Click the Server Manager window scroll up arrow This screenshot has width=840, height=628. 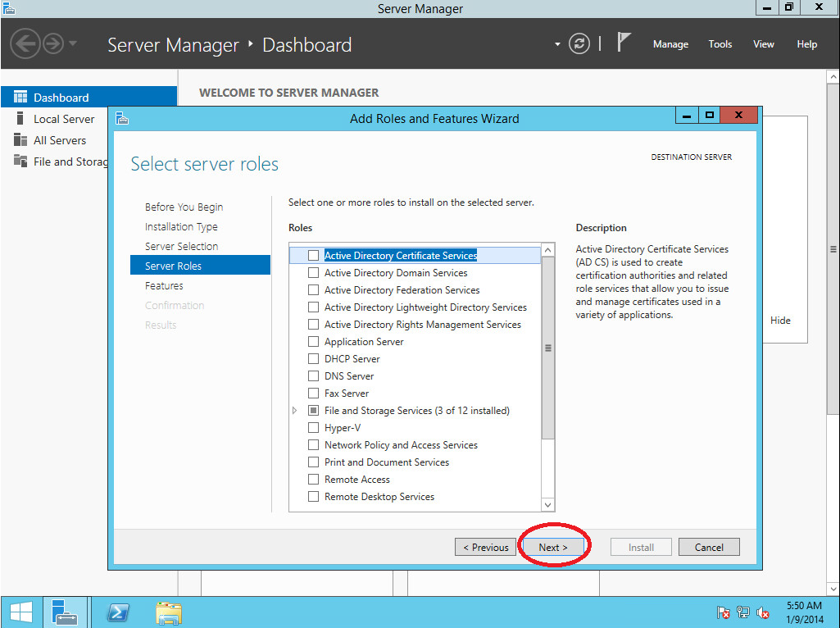pyautogui.click(x=833, y=76)
